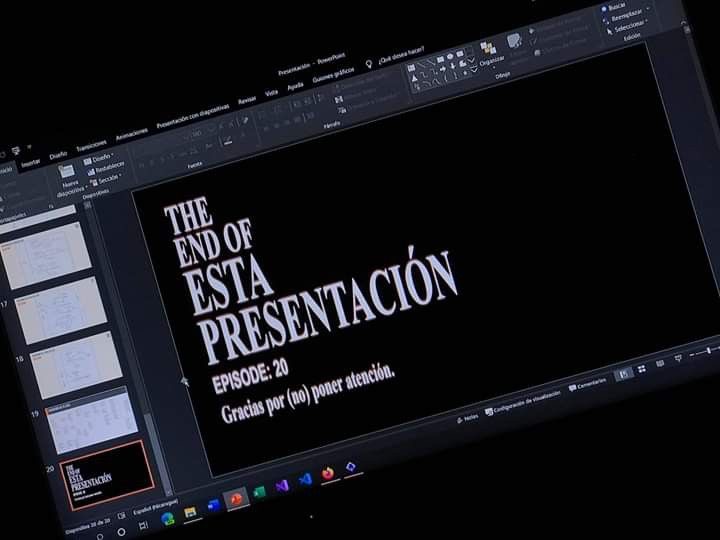Switch to Normal view in status bar
This screenshot has height=540, width=720.
click(623, 374)
